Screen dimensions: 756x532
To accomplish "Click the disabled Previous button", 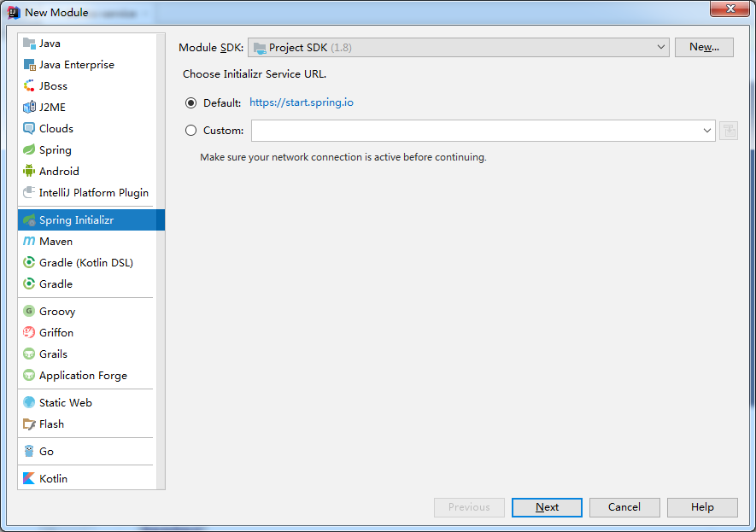I will pyautogui.click(x=469, y=507).
